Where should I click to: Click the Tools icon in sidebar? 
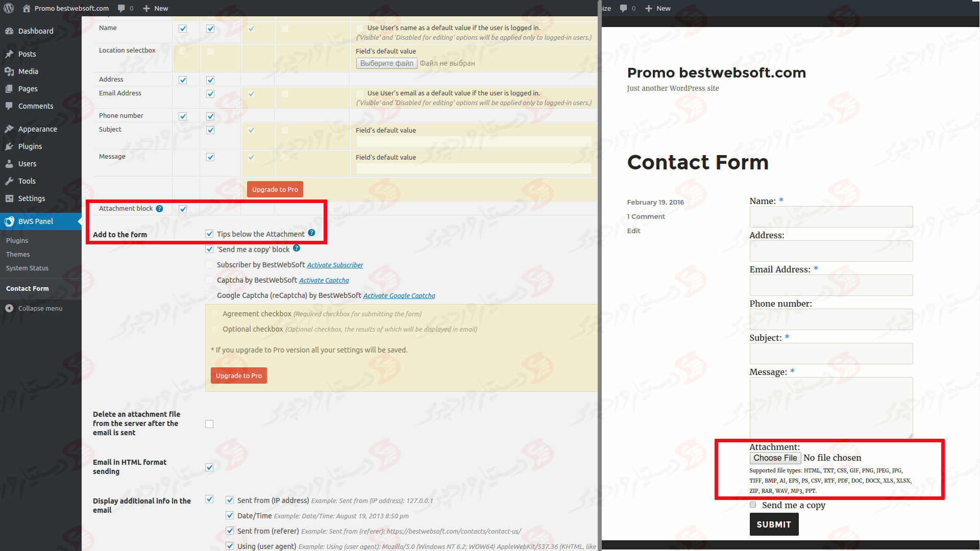[9, 180]
